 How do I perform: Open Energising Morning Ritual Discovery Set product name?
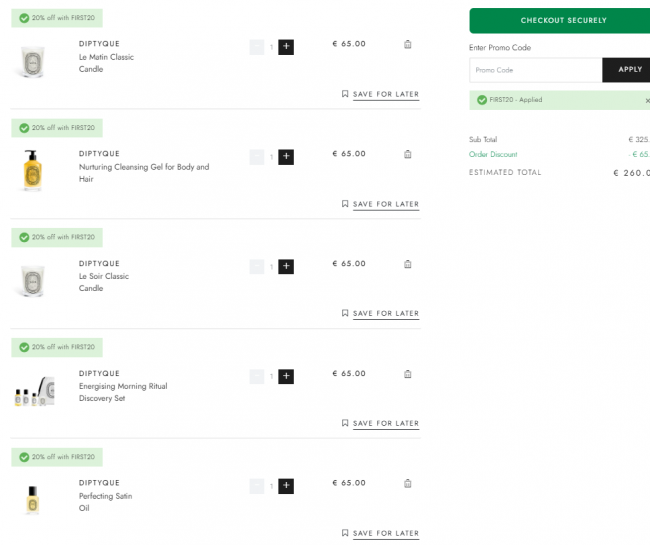[123, 392]
